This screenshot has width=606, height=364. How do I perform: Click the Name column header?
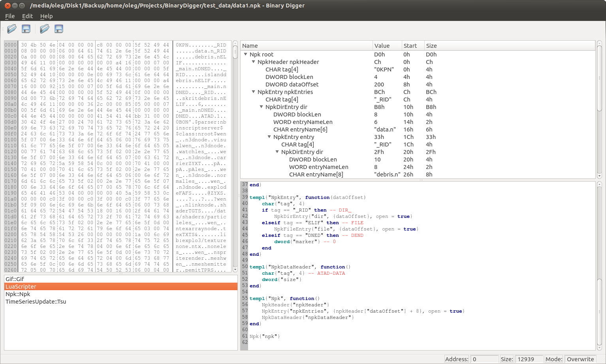tap(307, 46)
